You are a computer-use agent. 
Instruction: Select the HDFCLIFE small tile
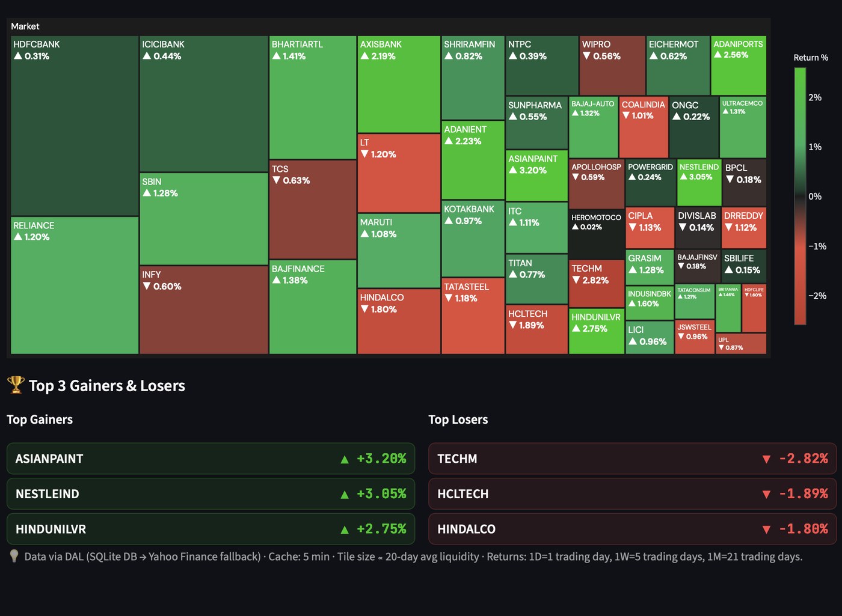pyautogui.click(x=754, y=308)
